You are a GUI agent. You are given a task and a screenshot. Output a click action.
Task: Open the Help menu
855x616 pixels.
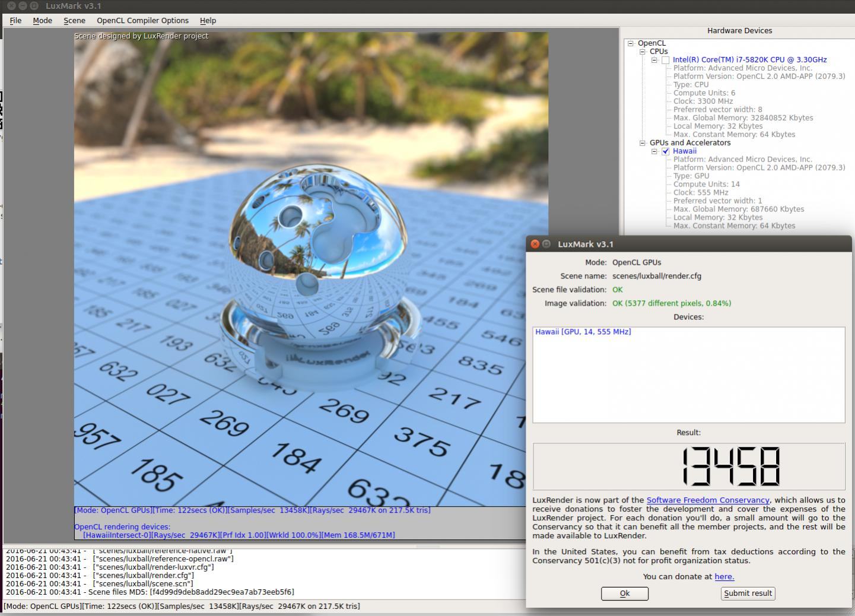tap(208, 20)
